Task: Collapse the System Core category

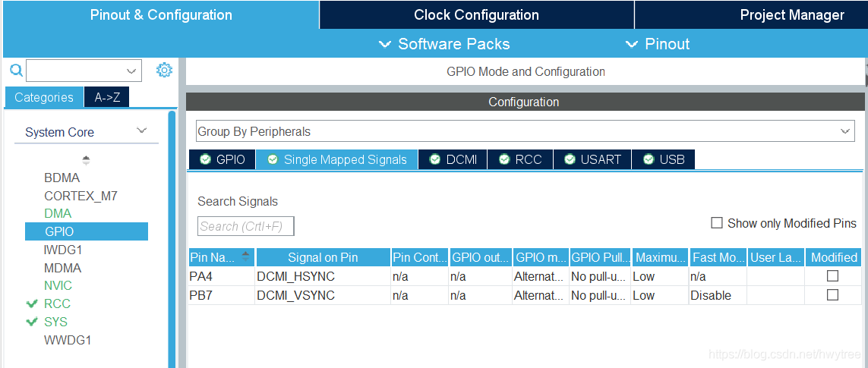Action: click(142, 131)
